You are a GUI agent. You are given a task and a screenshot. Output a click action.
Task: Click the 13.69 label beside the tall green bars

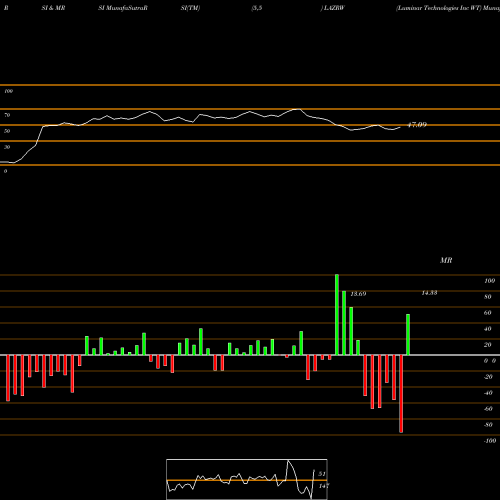pos(358,294)
